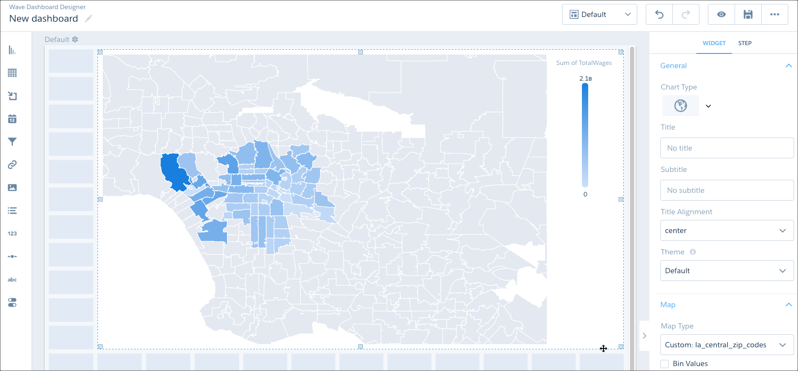Image resolution: width=798 pixels, height=371 pixels.
Task: Open the more options ellipsis menu
Action: pos(775,15)
